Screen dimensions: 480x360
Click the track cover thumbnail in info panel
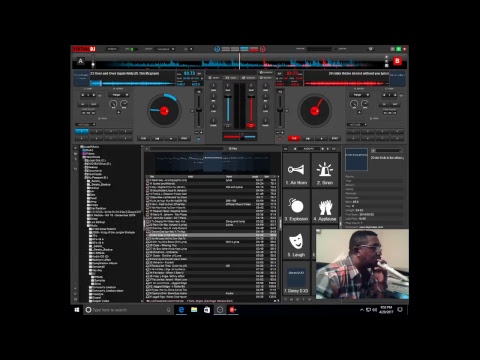(x=356, y=159)
